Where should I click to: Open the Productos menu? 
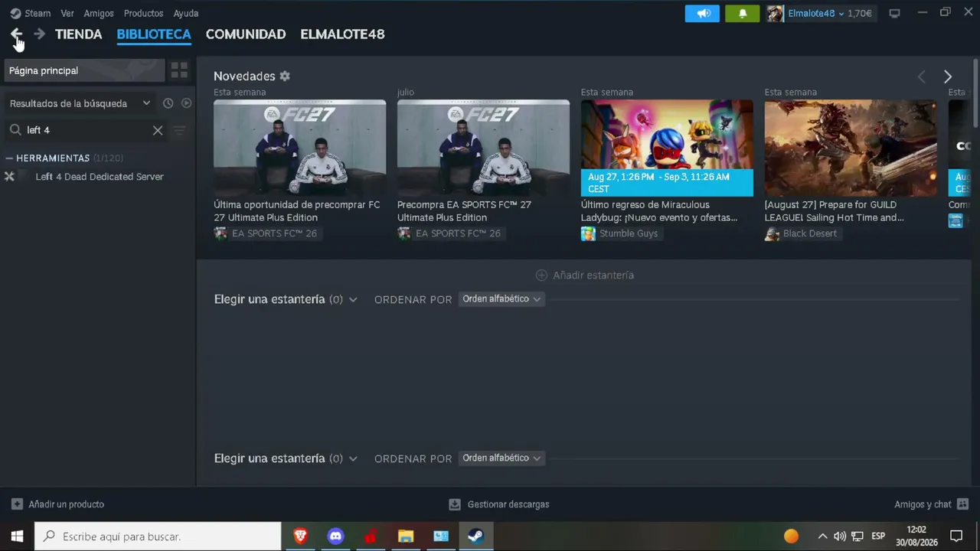click(143, 13)
